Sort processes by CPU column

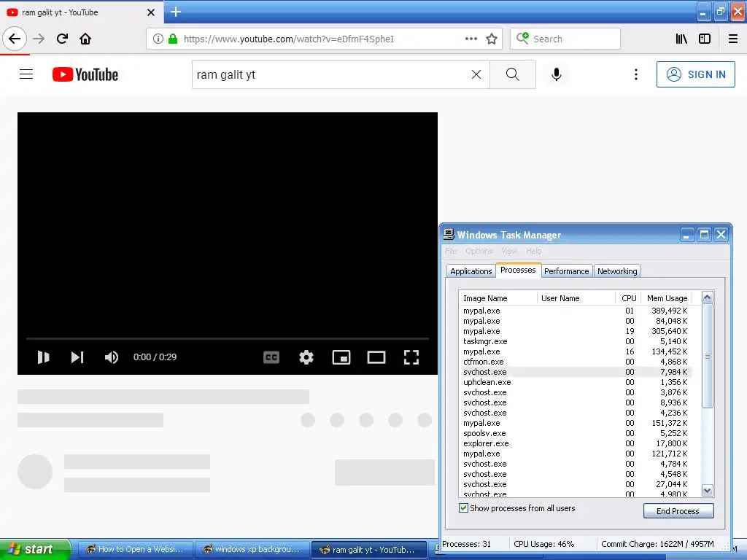[628, 298]
